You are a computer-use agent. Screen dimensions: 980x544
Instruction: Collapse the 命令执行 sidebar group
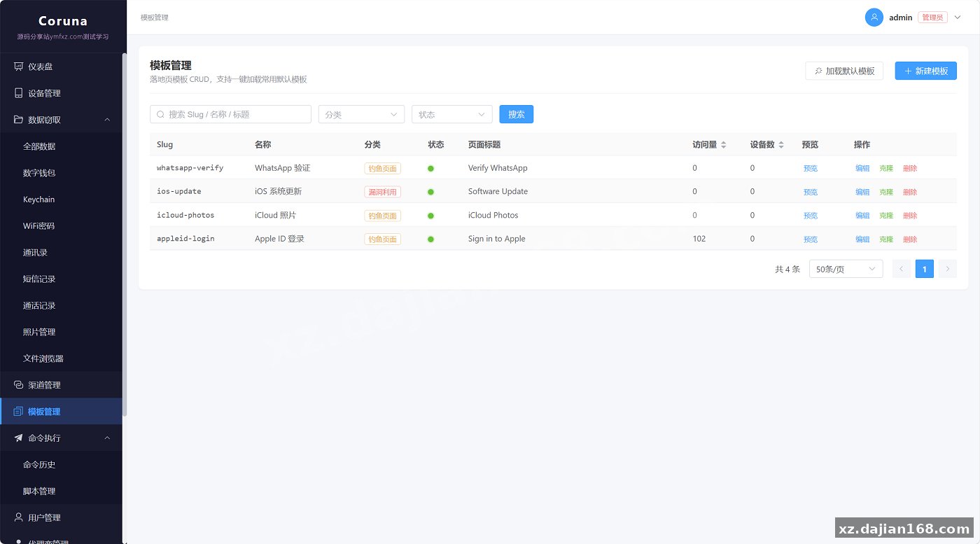[61, 438]
